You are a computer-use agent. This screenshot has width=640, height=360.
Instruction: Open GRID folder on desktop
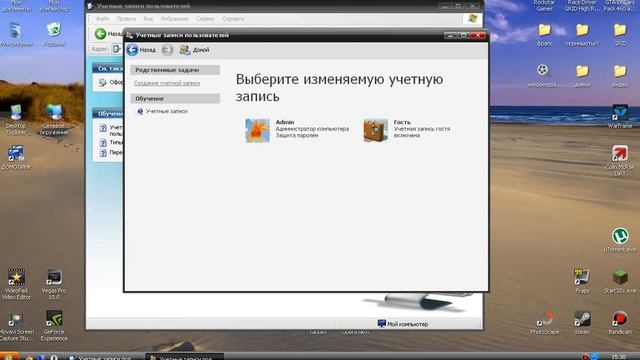coord(620,30)
